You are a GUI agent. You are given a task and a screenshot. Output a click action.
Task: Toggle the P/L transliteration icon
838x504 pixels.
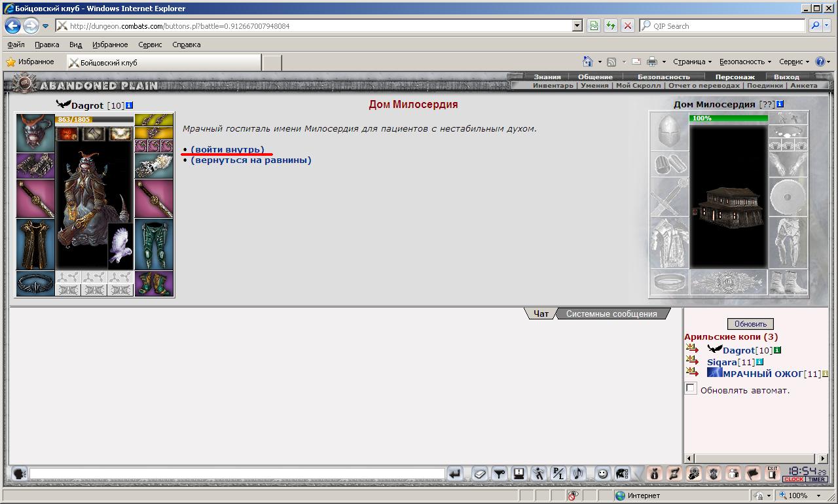pos(558,473)
